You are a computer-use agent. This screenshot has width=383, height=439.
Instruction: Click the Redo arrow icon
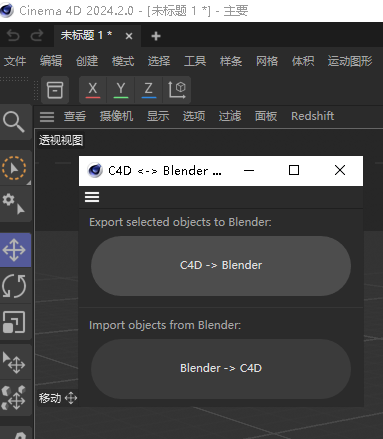pos(37,35)
